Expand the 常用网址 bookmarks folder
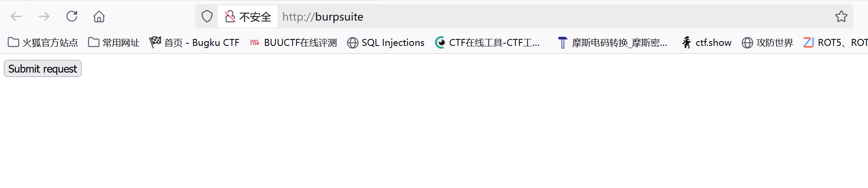The height and width of the screenshot is (188, 868). click(114, 42)
